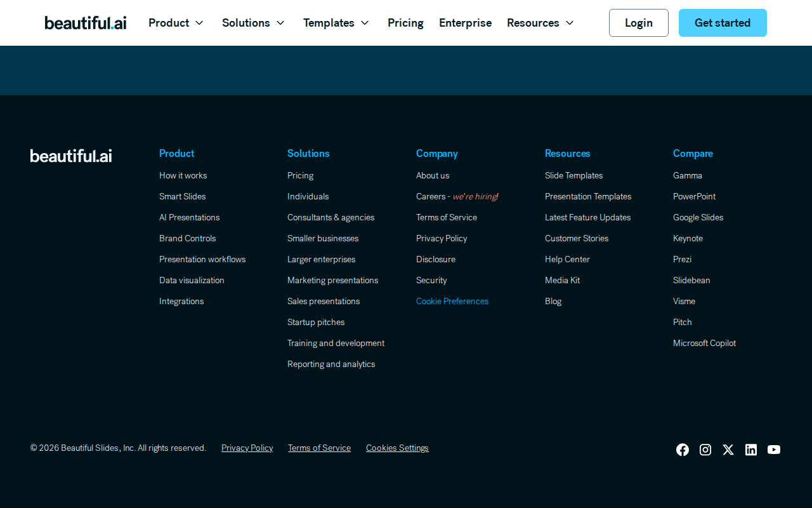Open the Google Slides comparison link
Screen dimensions: 812x508
pyautogui.click(x=698, y=217)
